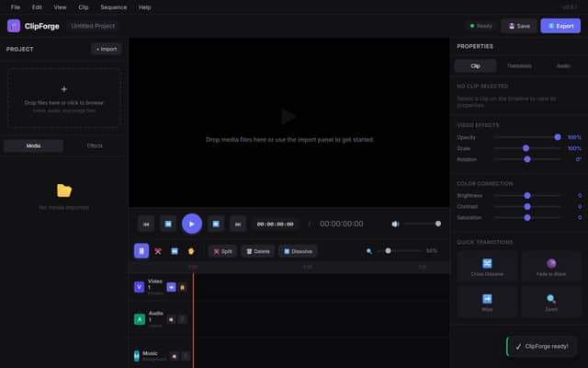
Task: Select the active purple selection tool
Action: [141, 251]
